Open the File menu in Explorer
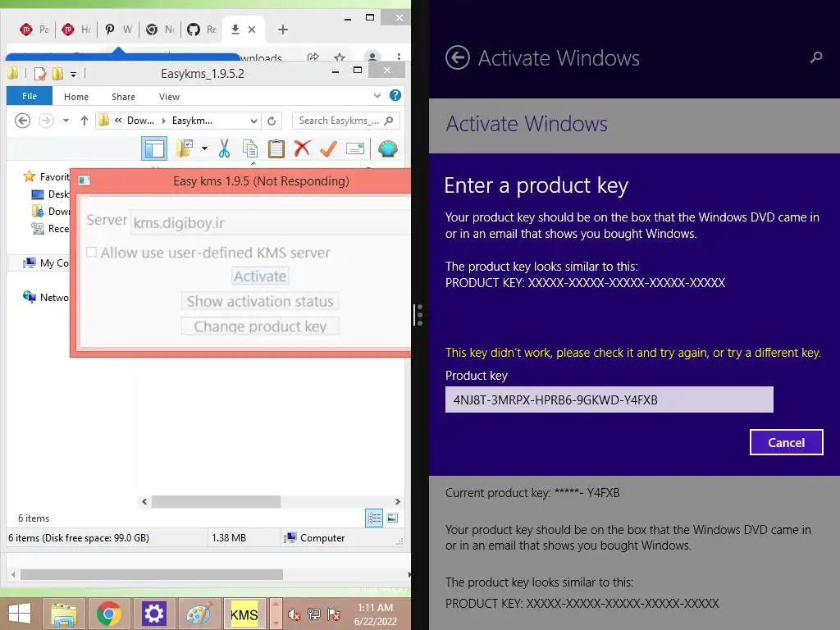Image resolution: width=840 pixels, height=630 pixels. coord(30,97)
